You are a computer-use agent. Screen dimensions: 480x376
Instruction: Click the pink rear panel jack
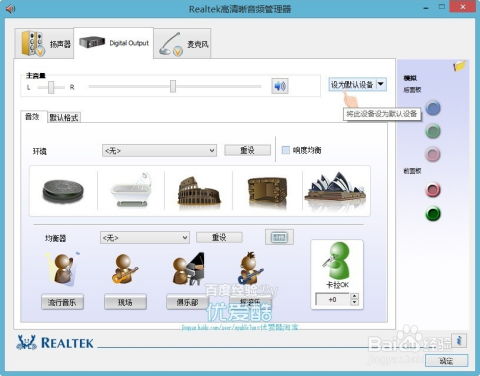[x=433, y=154]
